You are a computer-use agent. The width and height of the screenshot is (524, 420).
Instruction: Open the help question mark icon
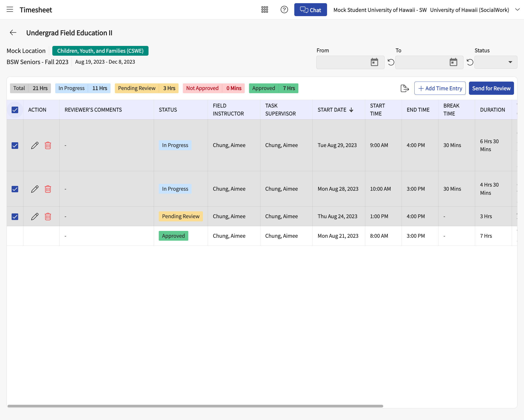point(284,10)
